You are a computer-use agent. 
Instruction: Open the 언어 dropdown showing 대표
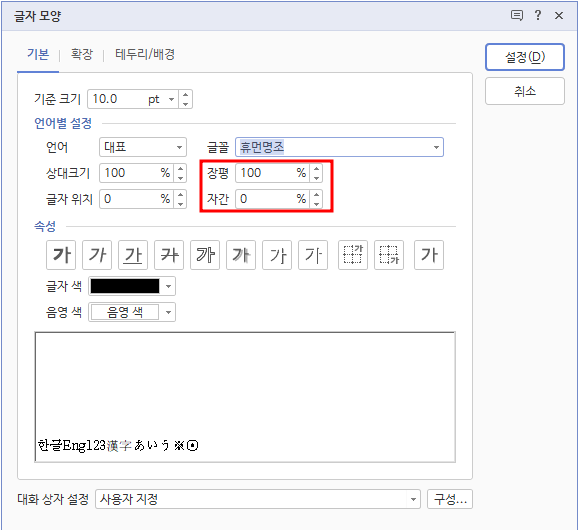tap(143, 147)
